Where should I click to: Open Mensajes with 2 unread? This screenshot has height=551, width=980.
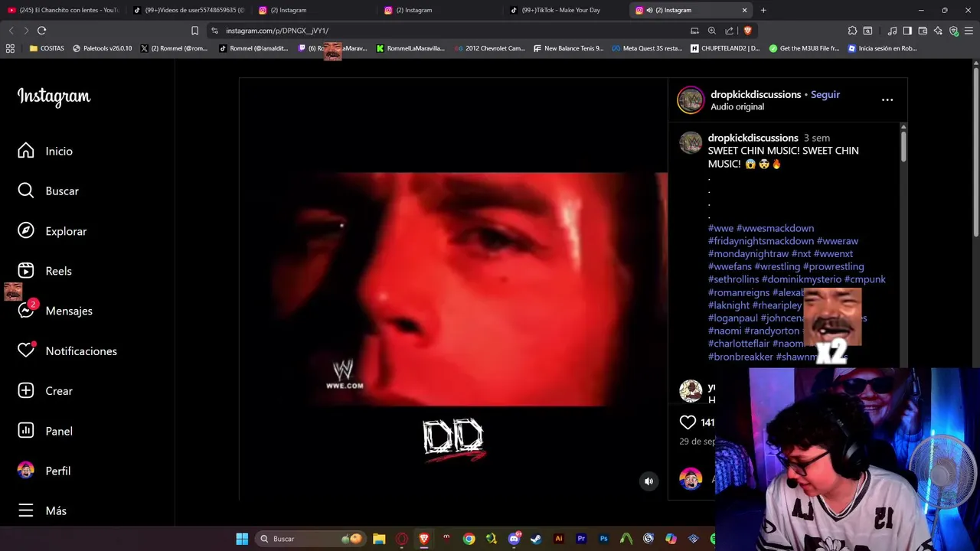(x=55, y=311)
